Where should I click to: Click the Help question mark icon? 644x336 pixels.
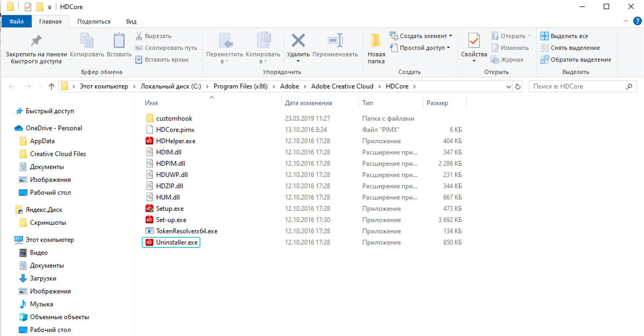tap(637, 21)
